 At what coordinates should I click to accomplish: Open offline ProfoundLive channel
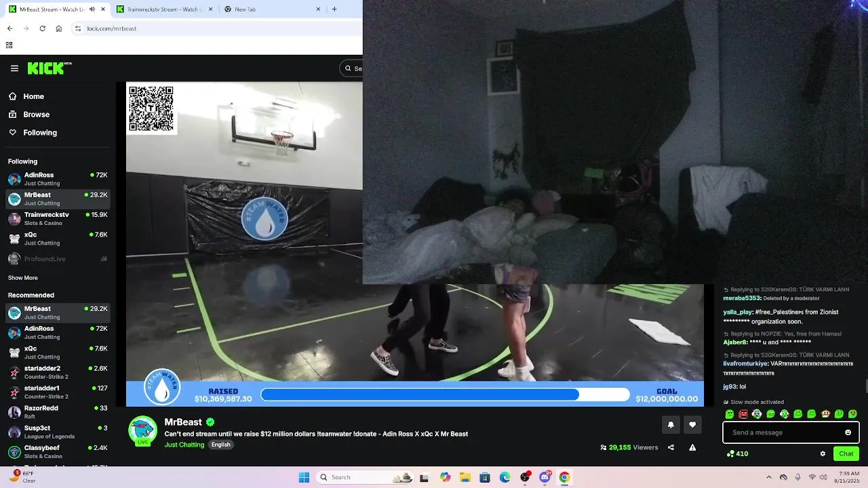(58, 259)
